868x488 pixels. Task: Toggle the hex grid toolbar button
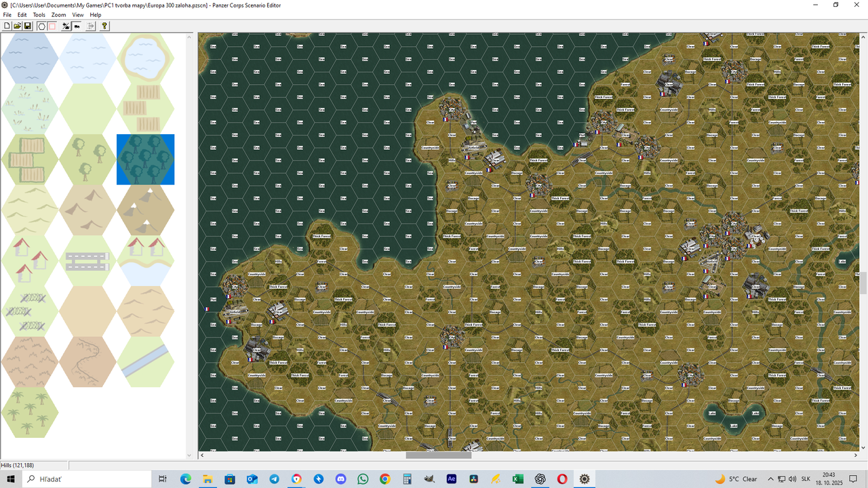[x=41, y=26]
